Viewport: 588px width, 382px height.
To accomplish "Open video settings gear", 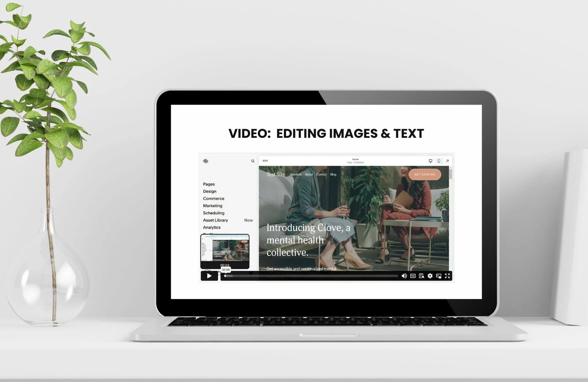I will pos(430,276).
